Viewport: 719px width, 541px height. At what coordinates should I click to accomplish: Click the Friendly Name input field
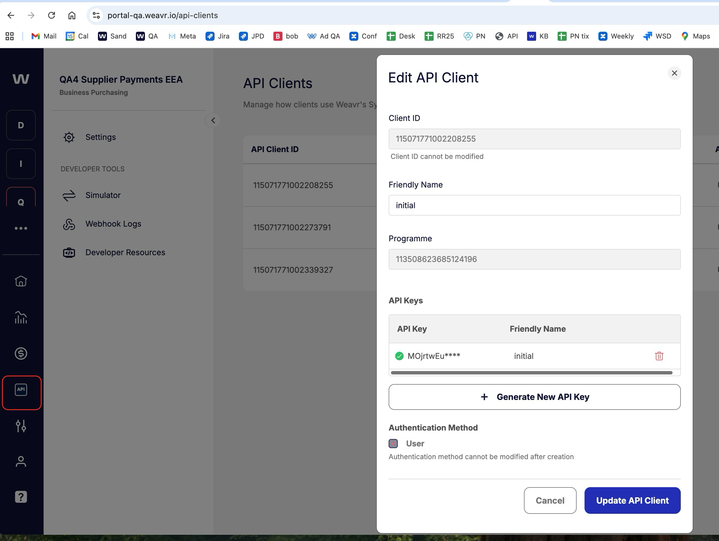[x=534, y=205]
